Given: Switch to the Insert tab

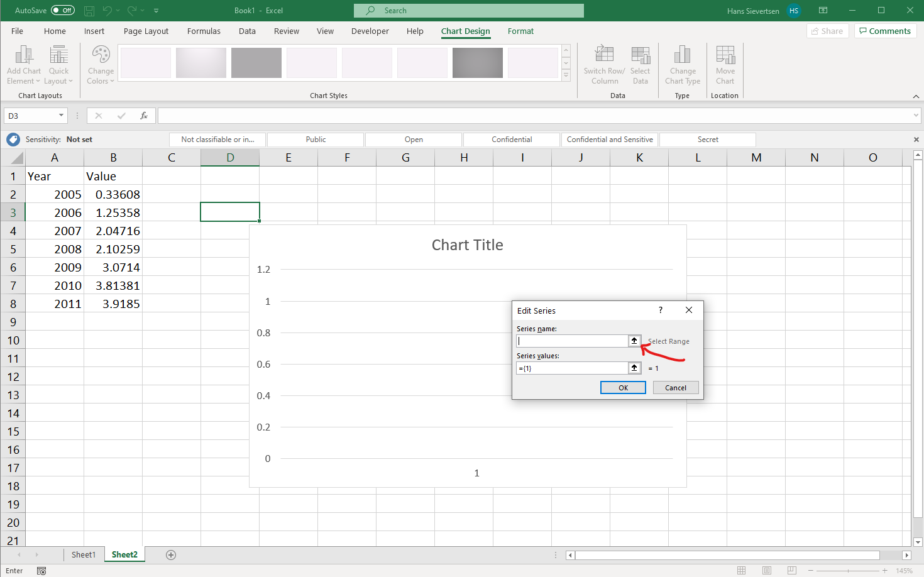Looking at the screenshot, I should pyautogui.click(x=94, y=31).
